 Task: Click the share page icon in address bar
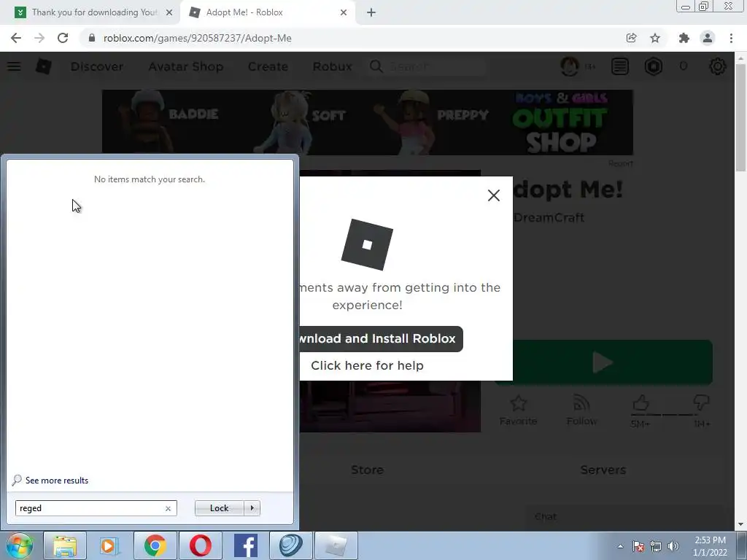click(631, 38)
